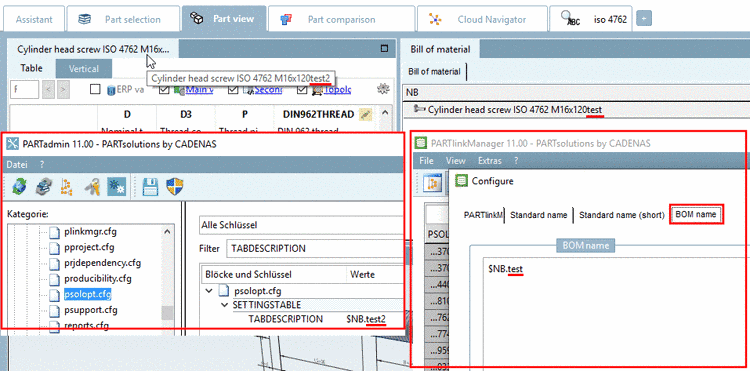Toggle the ERP variables checkbox
750x371 pixels.
pos(95,89)
